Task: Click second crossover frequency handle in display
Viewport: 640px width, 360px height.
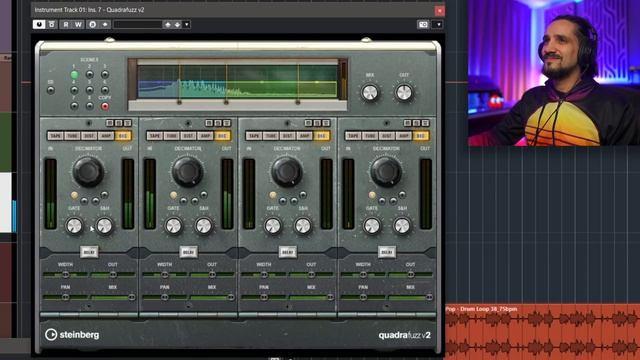Action: pyautogui.click(x=226, y=102)
